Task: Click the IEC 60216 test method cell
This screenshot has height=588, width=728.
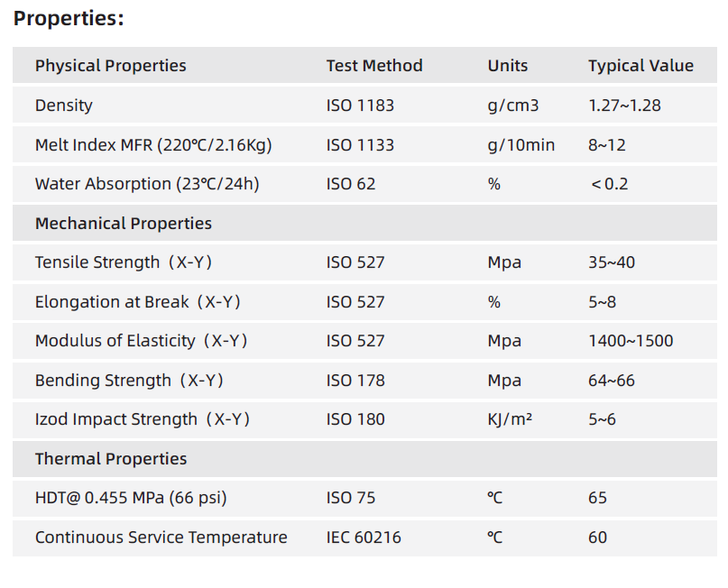Action: coord(364,537)
